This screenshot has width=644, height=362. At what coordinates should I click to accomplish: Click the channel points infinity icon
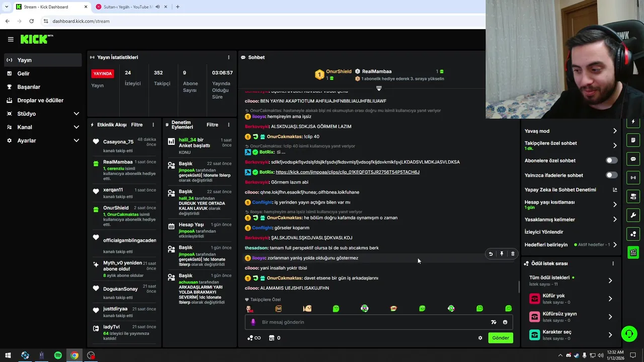254,338
